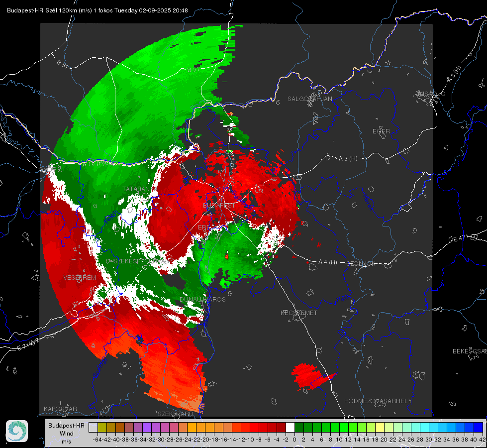Select the yellow legend swatch near 18
This screenshot has width=487, height=448.
pos(380,427)
